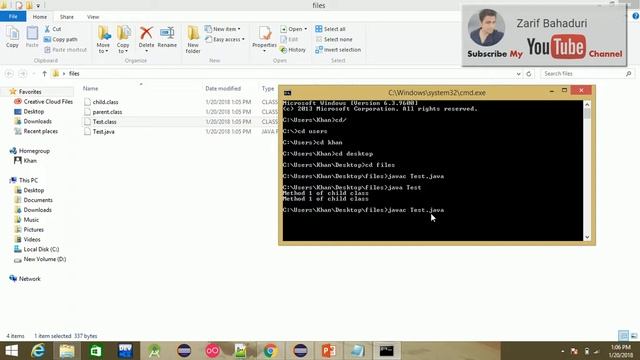The width and height of the screenshot is (640, 360).
Task: Click the Forward navigation arrow
Action: 23,73
